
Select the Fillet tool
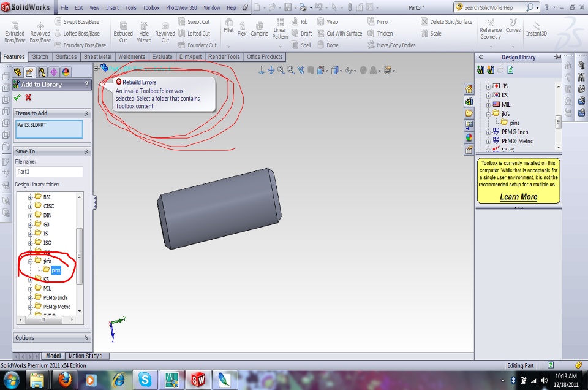[228, 26]
